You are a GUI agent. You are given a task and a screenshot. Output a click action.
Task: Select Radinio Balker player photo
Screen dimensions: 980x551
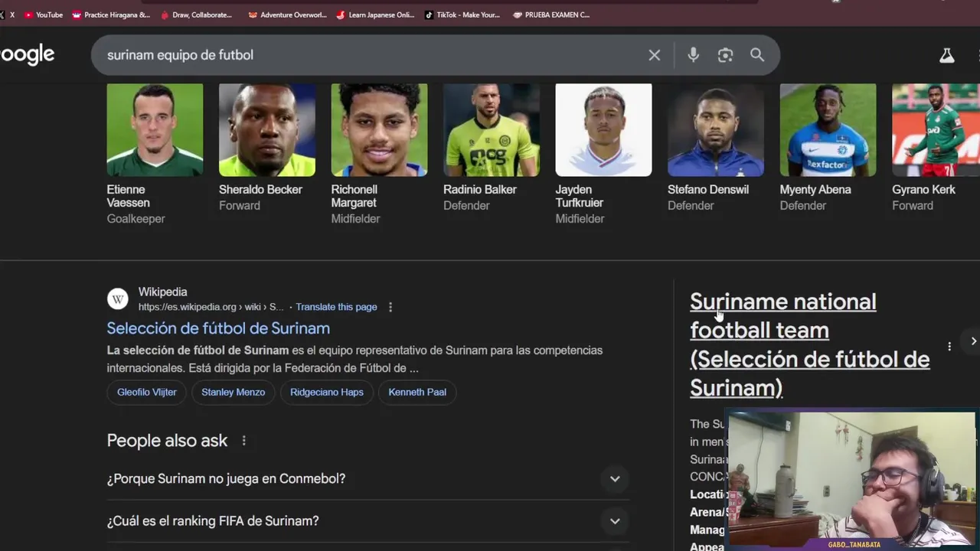tap(492, 130)
